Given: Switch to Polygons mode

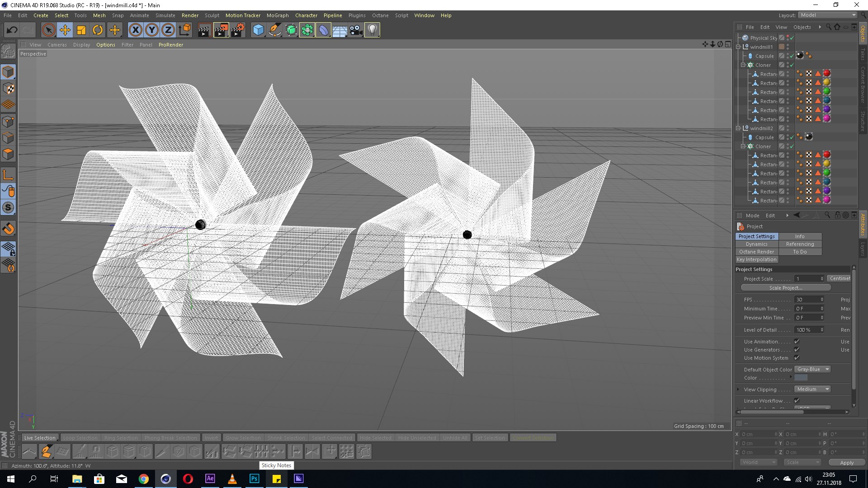Looking at the screenshot, I should click(8, 154).
